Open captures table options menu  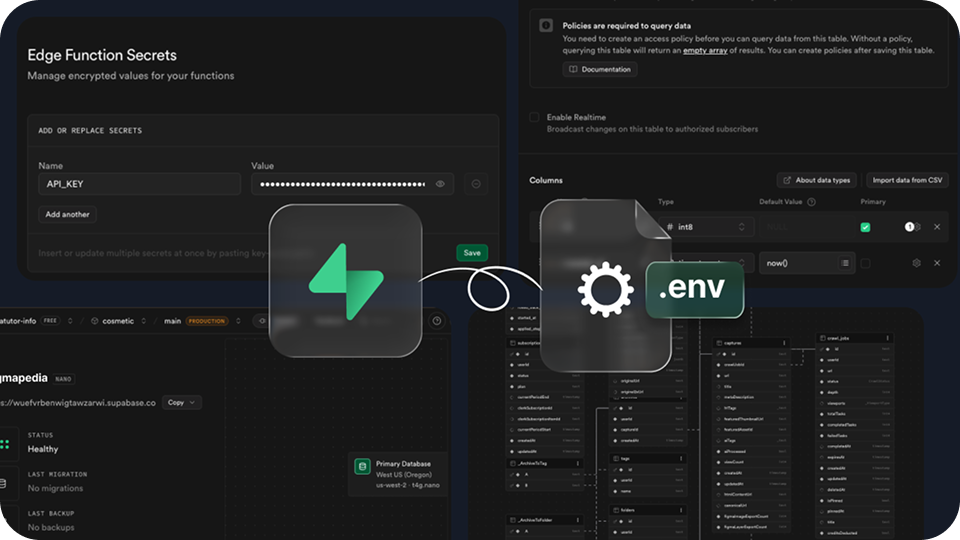784,343
